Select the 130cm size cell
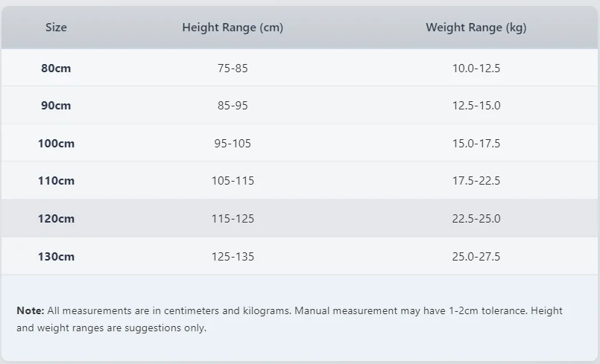The width and height of the screenshot is (600, 364). coord(56,257)
